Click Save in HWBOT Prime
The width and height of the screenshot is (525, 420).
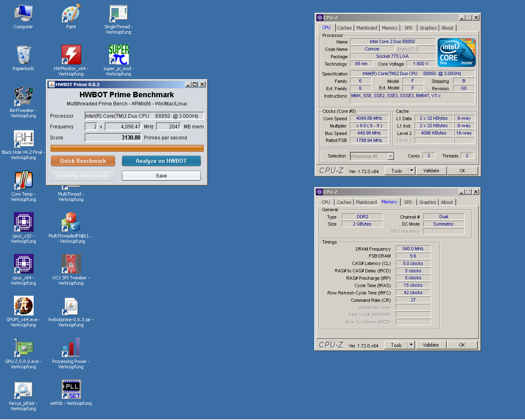(x=161, y=176)
